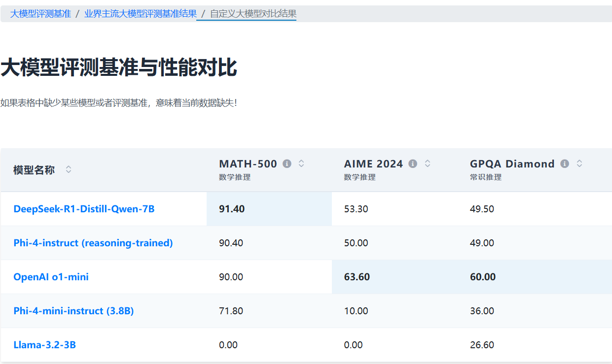Open OpenAI o1-mini model link

[51, 277]
